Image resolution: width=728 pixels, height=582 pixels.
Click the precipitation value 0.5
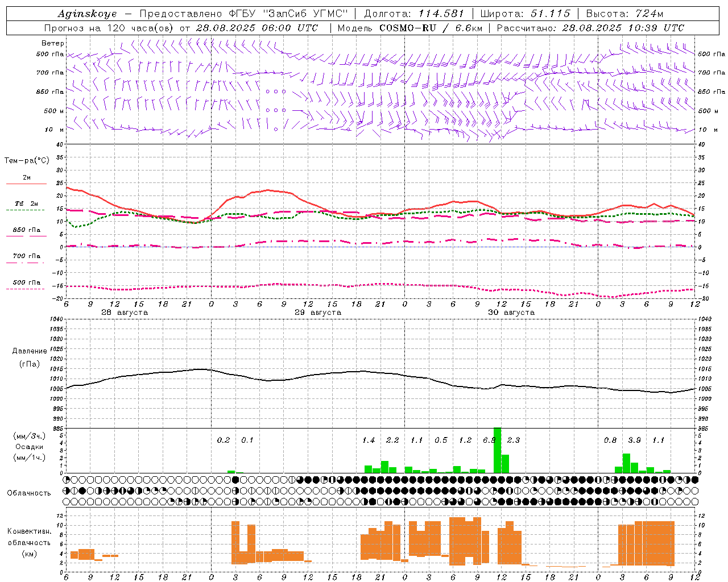tap(441, 440)
